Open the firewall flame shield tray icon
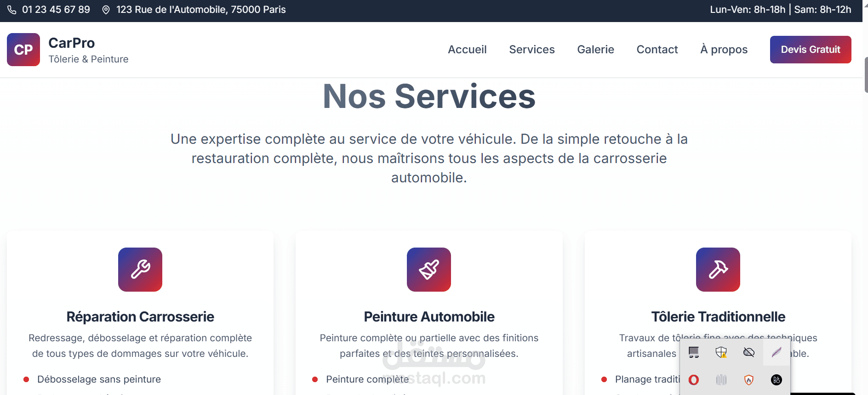 (x=749, y=380)
